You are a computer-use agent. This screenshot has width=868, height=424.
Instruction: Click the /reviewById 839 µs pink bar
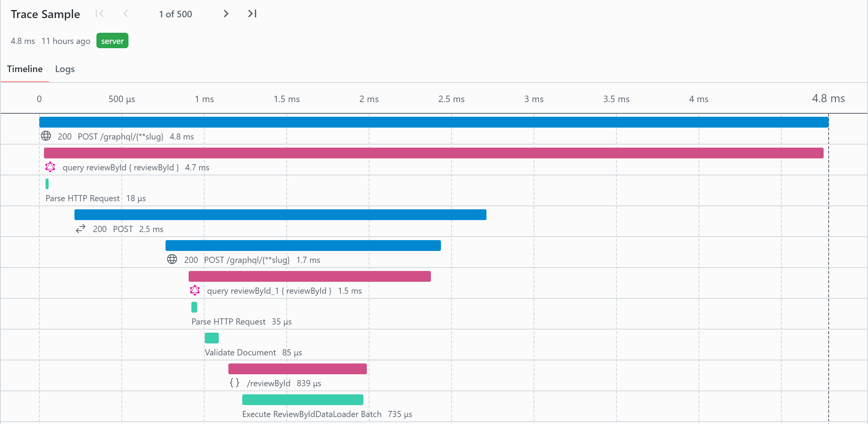[297, 369]
